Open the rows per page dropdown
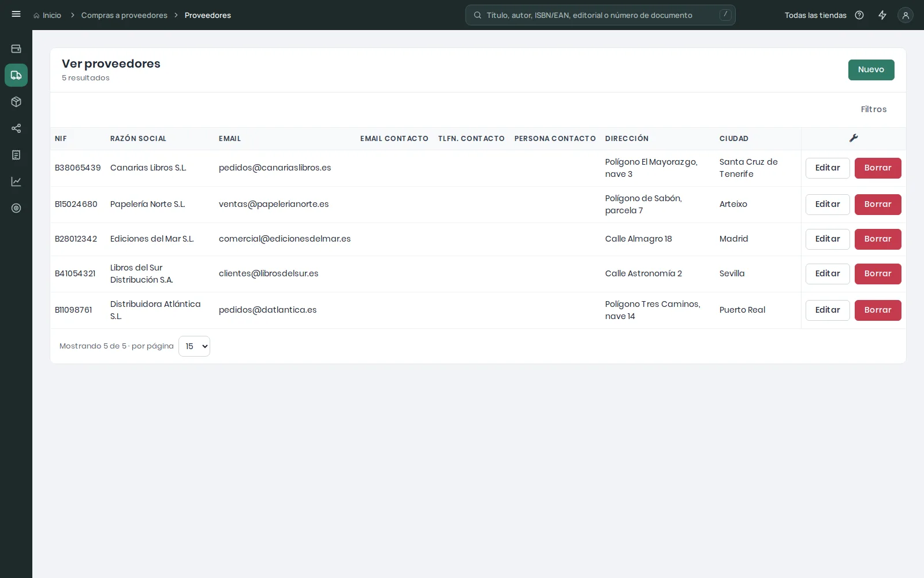The height and width of the screenshot is (578, 924). pos(194,346)
